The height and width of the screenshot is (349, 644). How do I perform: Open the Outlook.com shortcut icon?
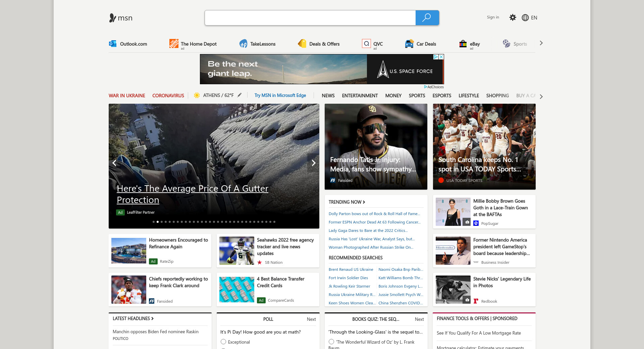113,44
